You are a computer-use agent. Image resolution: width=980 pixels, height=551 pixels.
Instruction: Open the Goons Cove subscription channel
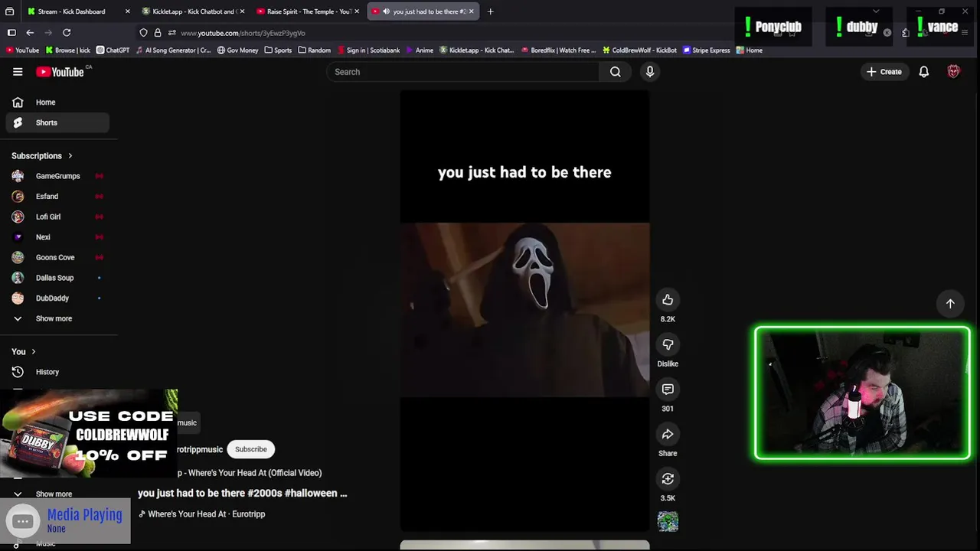pos(57,257)
